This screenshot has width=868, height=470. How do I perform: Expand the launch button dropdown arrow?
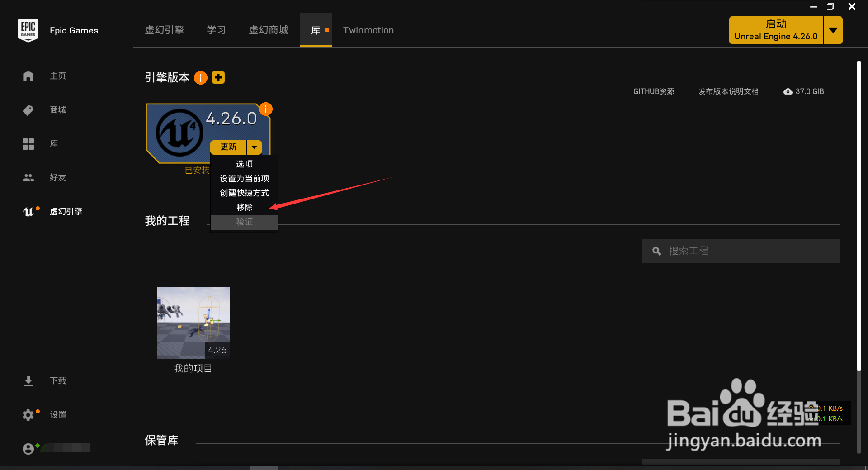tap(833, 30)
